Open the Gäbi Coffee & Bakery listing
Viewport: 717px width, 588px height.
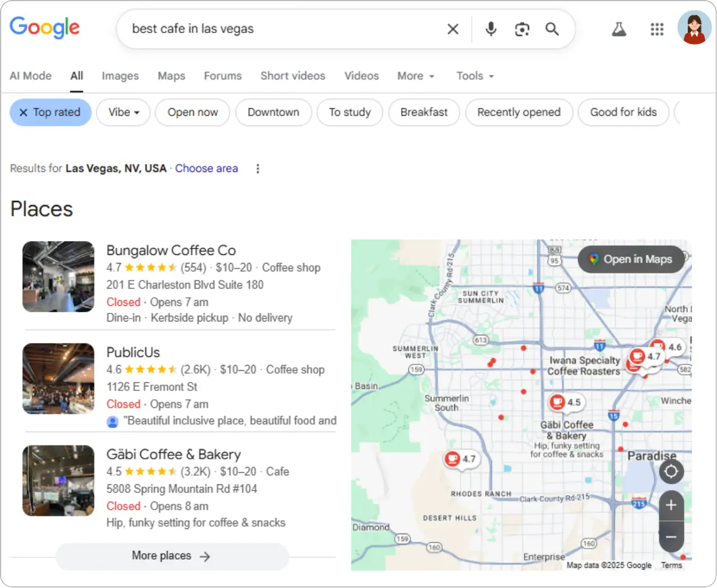[173, 454]
